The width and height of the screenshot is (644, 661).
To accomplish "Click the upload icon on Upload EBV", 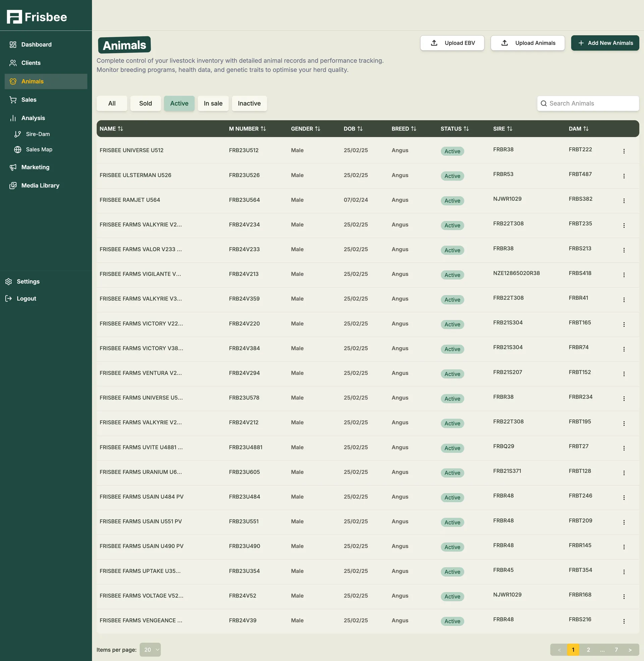I will point(433,43).
